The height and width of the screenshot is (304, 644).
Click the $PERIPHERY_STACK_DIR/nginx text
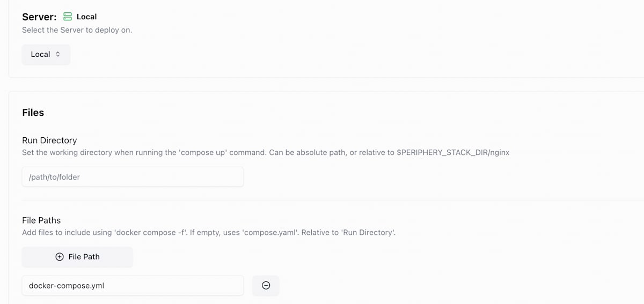click(453, 152)
